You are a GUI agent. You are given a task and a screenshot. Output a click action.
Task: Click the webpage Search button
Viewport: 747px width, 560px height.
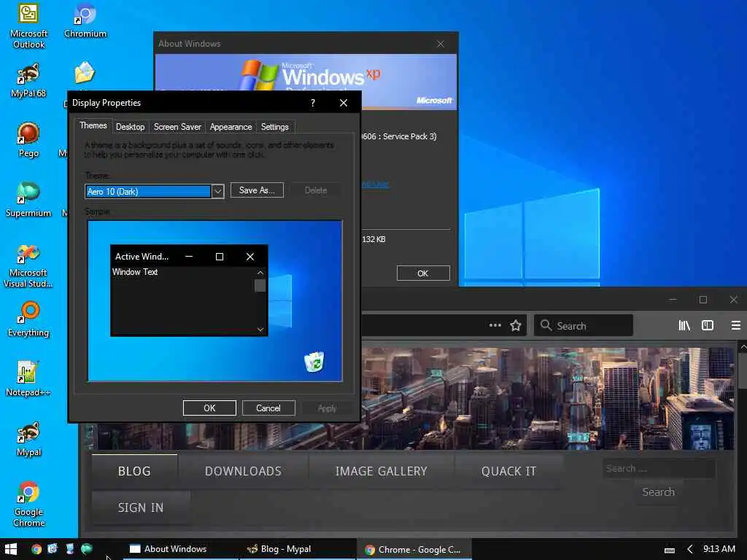click(658, 492)
